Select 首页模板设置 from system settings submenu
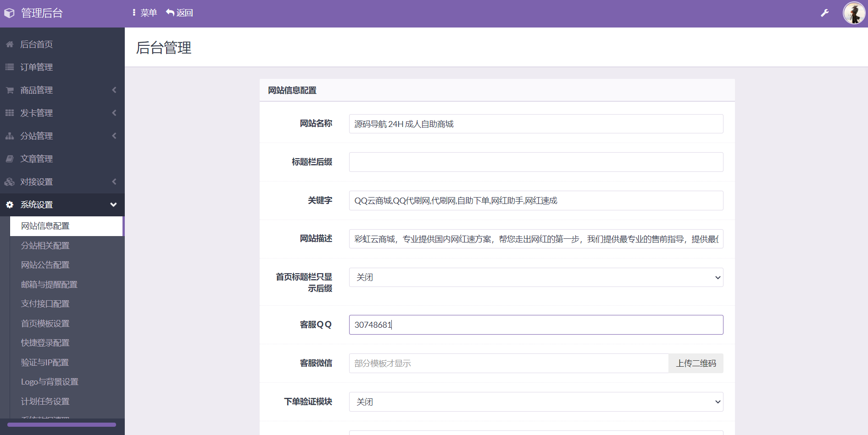 [45, 324]
